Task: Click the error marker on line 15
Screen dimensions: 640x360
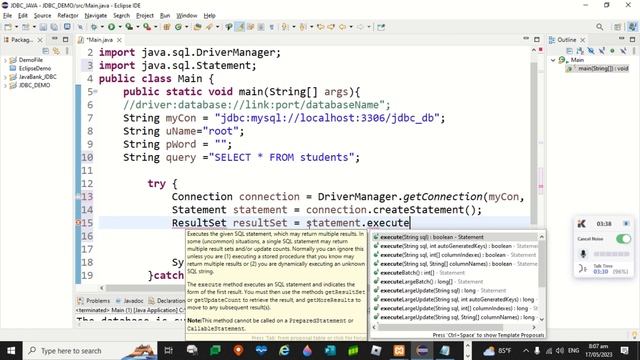Action: click(78, 223)
